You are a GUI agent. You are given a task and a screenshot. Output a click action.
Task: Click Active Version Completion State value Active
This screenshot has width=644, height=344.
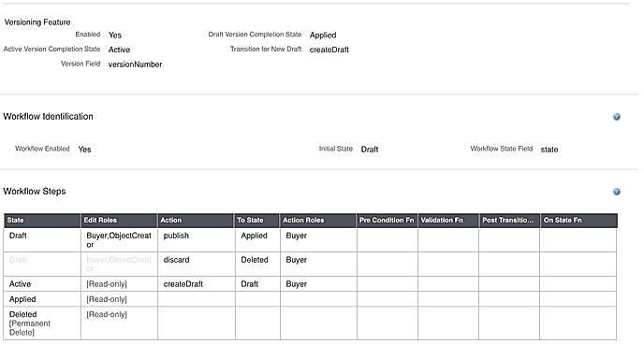click(x=119, y=50)
